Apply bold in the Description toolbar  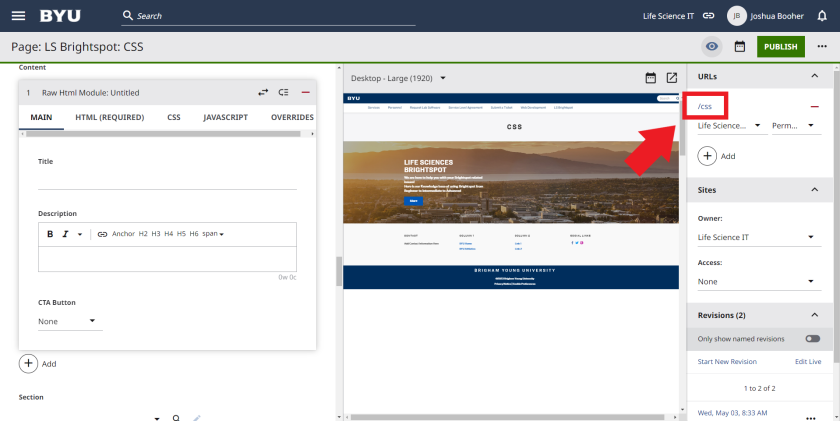click(50, 234)
